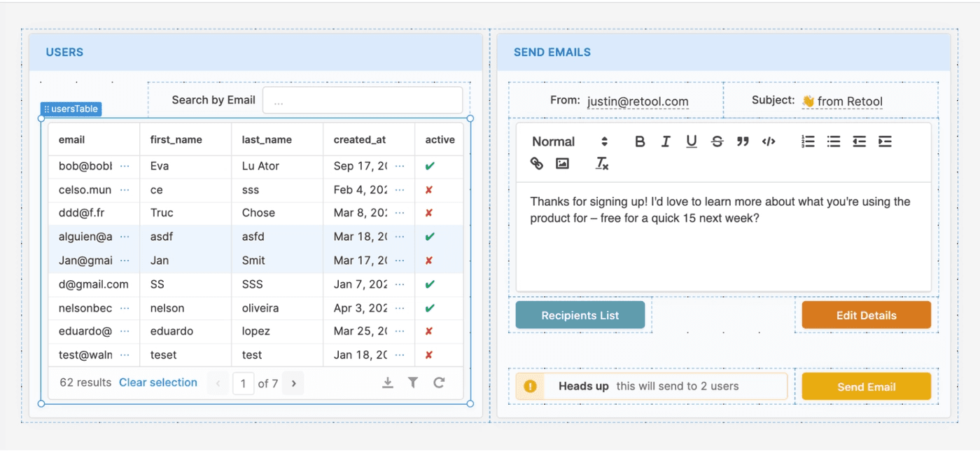Download the users table data
Screen dimensions: 980x451
387,382
